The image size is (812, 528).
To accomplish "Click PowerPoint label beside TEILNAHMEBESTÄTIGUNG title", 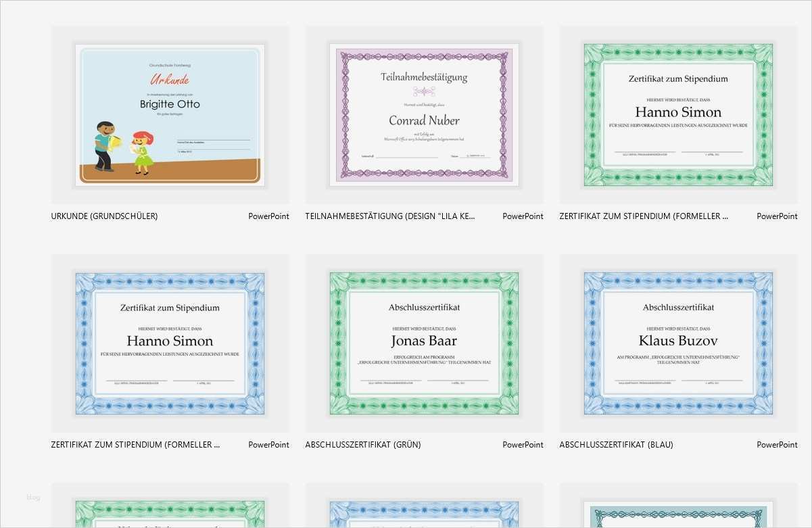I will point(523,216).
